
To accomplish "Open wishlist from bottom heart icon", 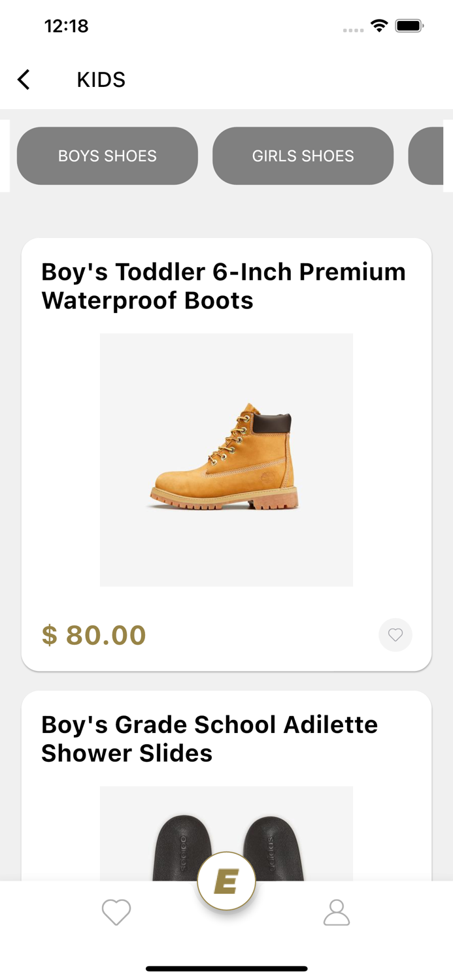I will point(116,912).
